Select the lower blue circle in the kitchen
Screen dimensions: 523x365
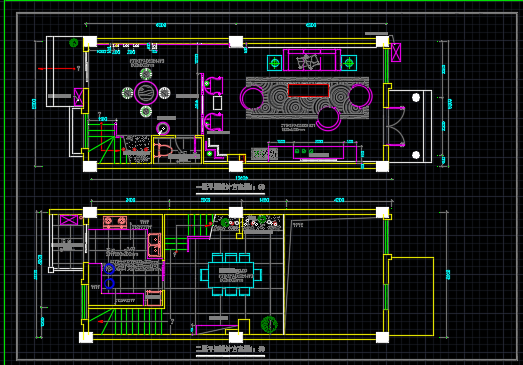coord(109,284)
